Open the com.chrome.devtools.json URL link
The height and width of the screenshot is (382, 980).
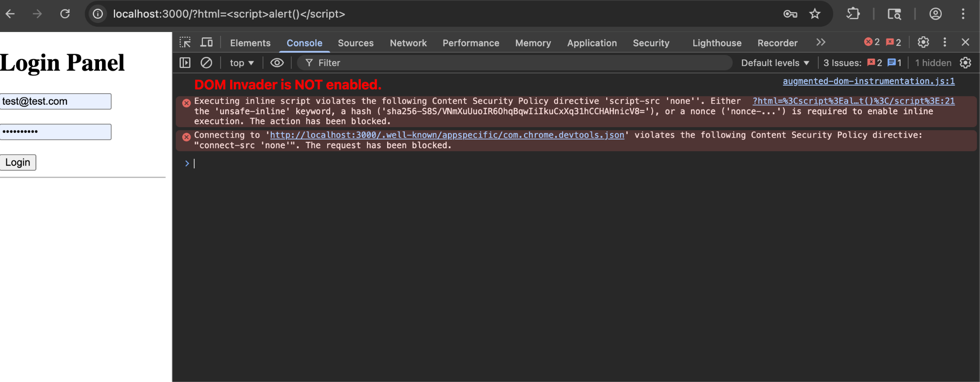pos(447,135)
